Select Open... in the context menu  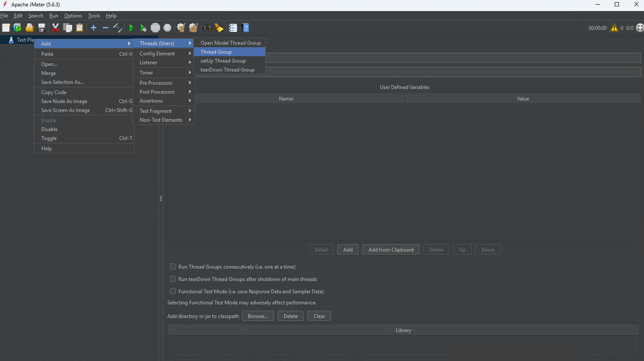84,64
